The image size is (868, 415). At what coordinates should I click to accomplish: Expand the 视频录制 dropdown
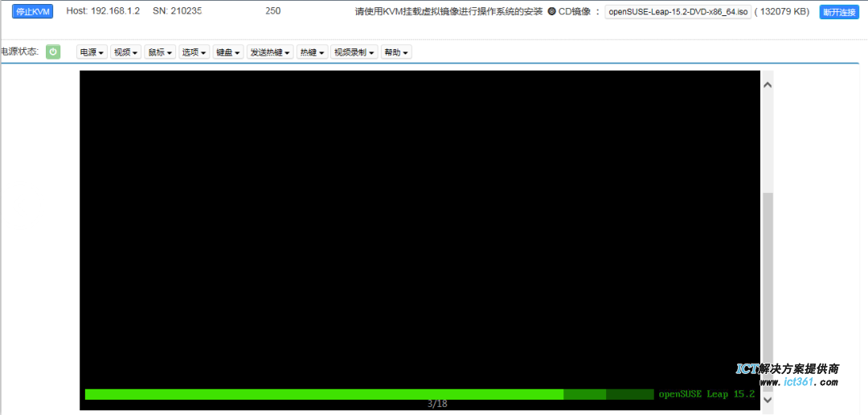(x=354, y=52)
